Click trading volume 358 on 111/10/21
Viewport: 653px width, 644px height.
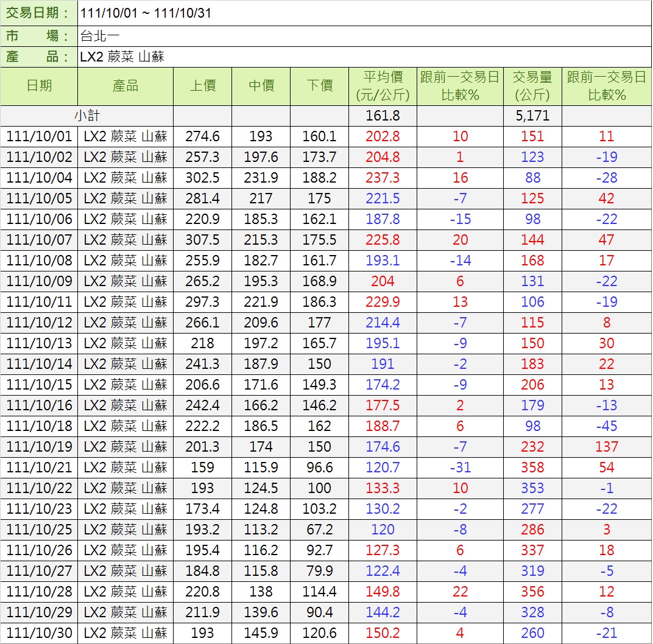(532, 467)
